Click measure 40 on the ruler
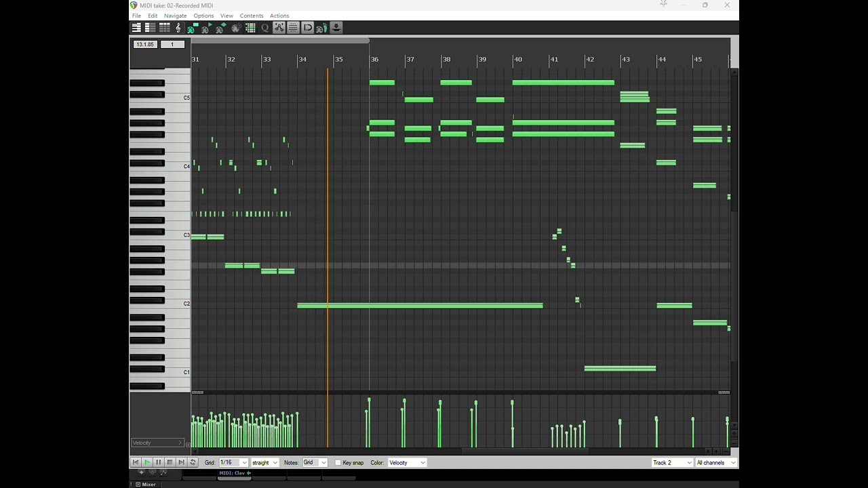 [518, 60]
